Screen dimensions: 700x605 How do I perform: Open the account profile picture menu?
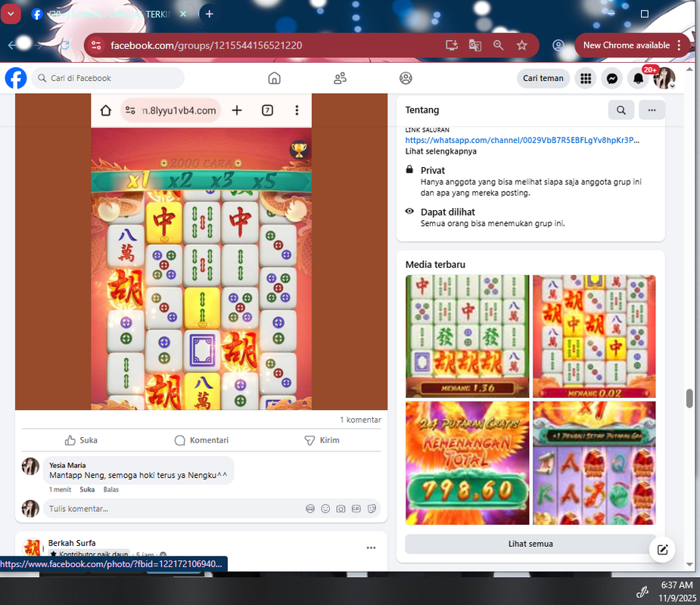point(664,79)
